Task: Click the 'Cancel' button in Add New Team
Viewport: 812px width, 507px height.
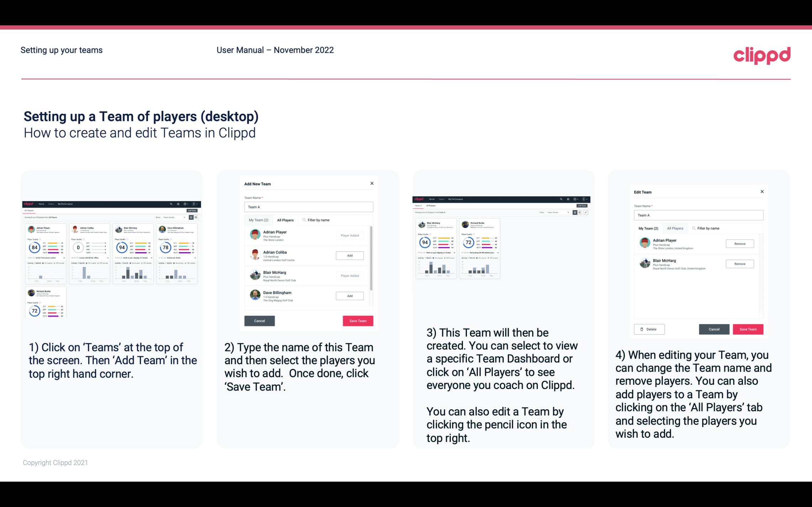Action: coord(259,320)
